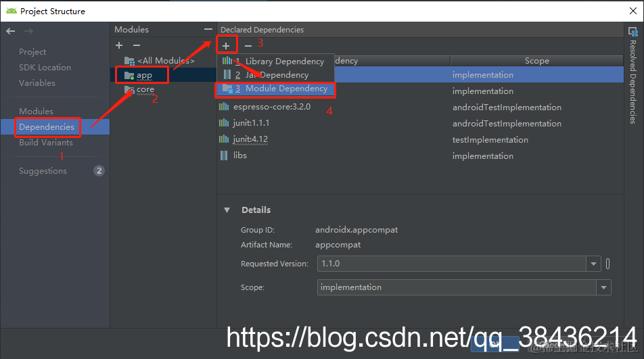Open SDK Location page
644x359 pixels.
click(45, 68)
